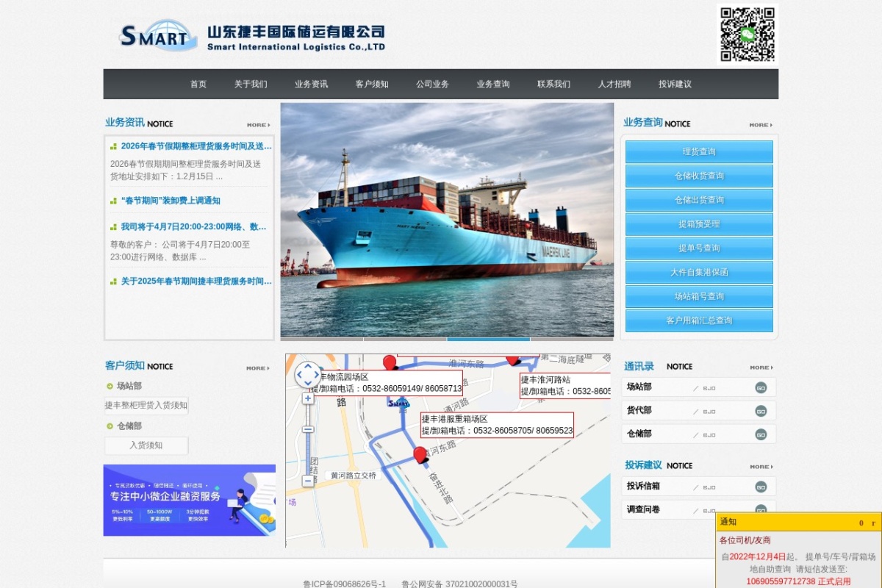
Task: Expand MORE beside 通讯录 NOTICE heading
Action: [x=761, y=367]
